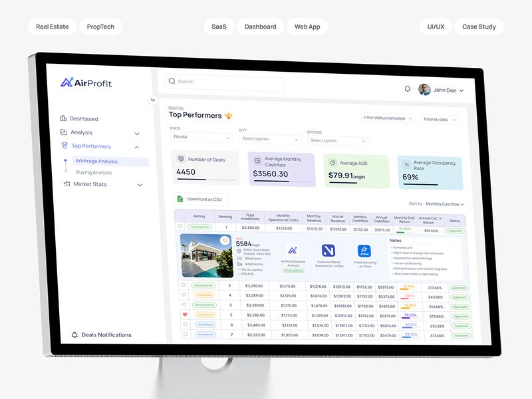Screen dimensions: 532x399
Task: Open the AirDNA market research icon
Action: (328, 251)
